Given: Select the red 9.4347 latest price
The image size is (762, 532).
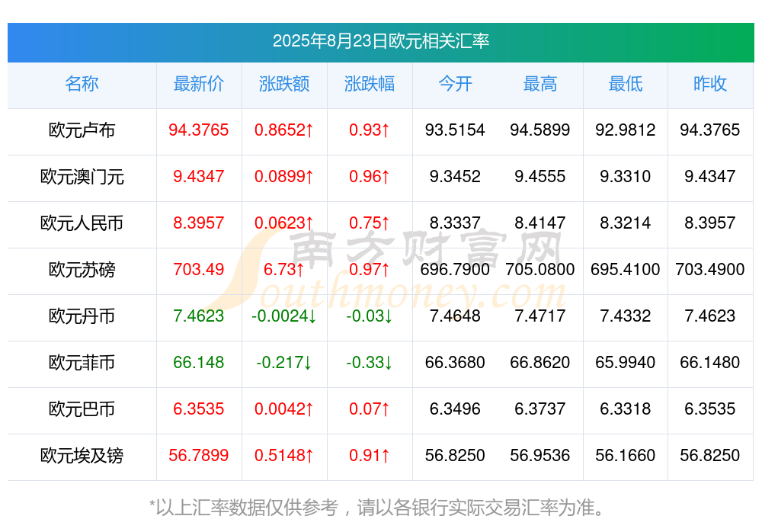Looking at the screenshot, I should (x=198, y=176).
